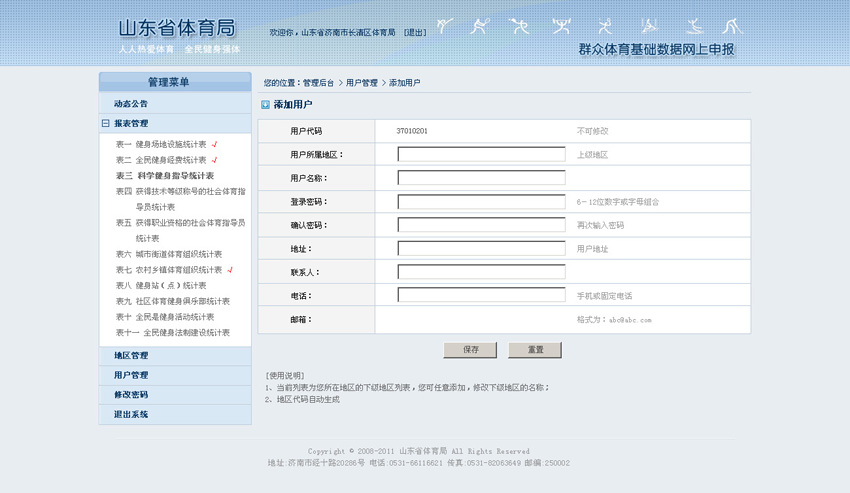Open 表三 科学健身指导统计表
Image resolution: width=850 pixels, height=493 pixels.
coord(165,175)
